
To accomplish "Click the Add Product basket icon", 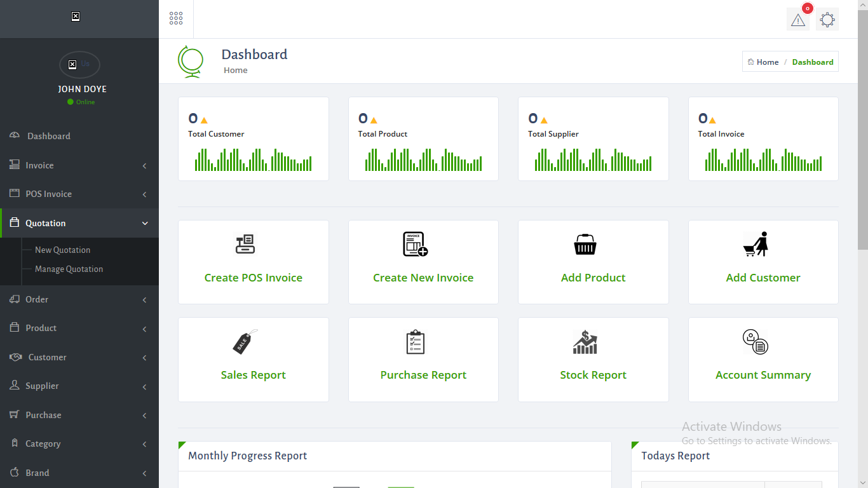I will tap(585, 245).
